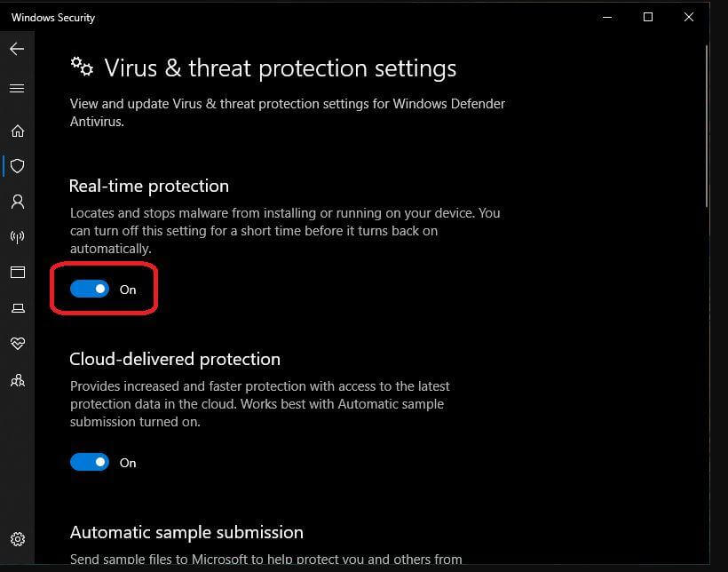
Task: Open App & browser control window icon
Action: tap(17, 273)
